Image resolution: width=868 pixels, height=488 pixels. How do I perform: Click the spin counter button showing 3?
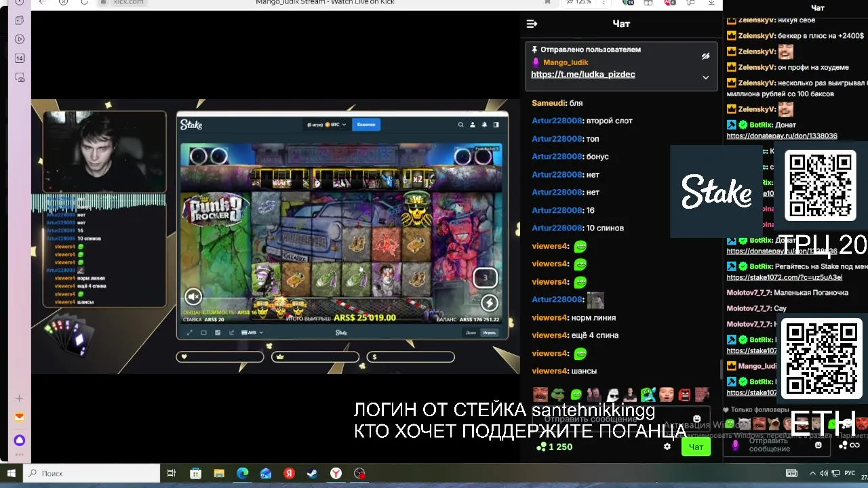485,277
